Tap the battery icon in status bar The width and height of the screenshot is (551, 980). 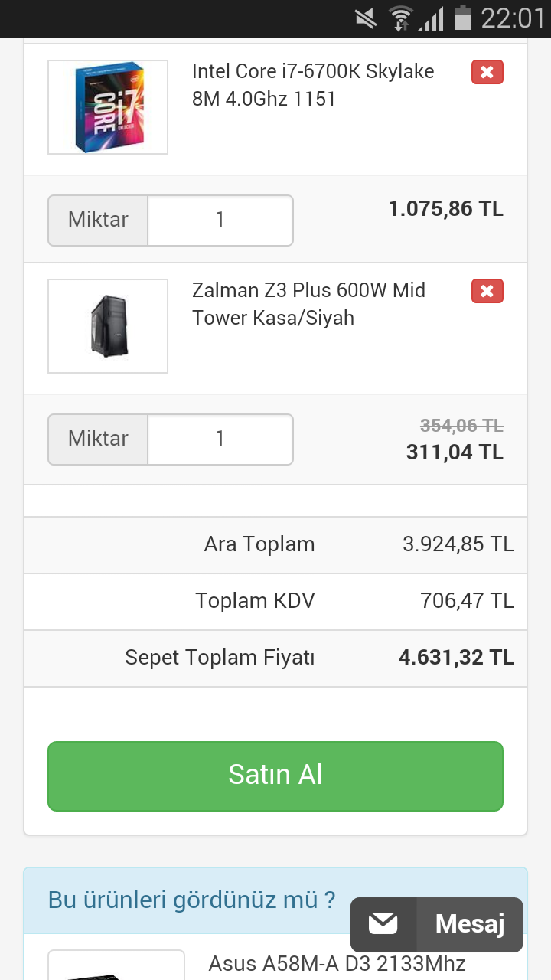click(x=462, y=18)
